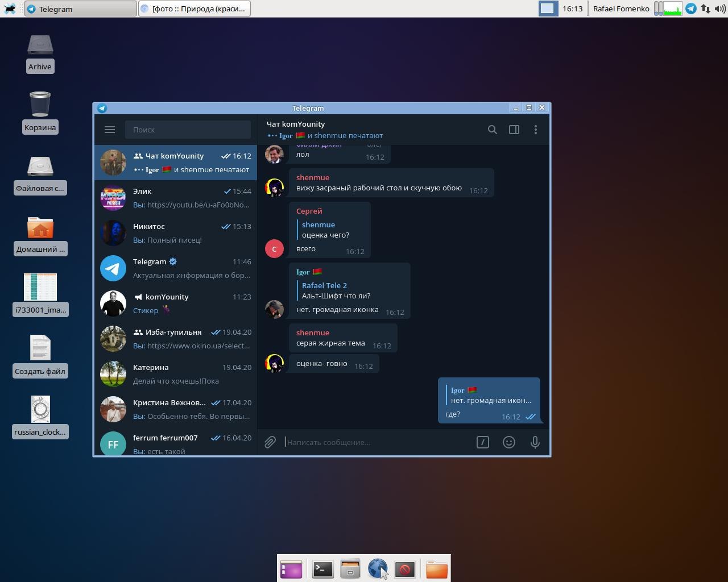728x582 pixels.
Task: Open the verified Telegram service chat
Action: (175, 268)
